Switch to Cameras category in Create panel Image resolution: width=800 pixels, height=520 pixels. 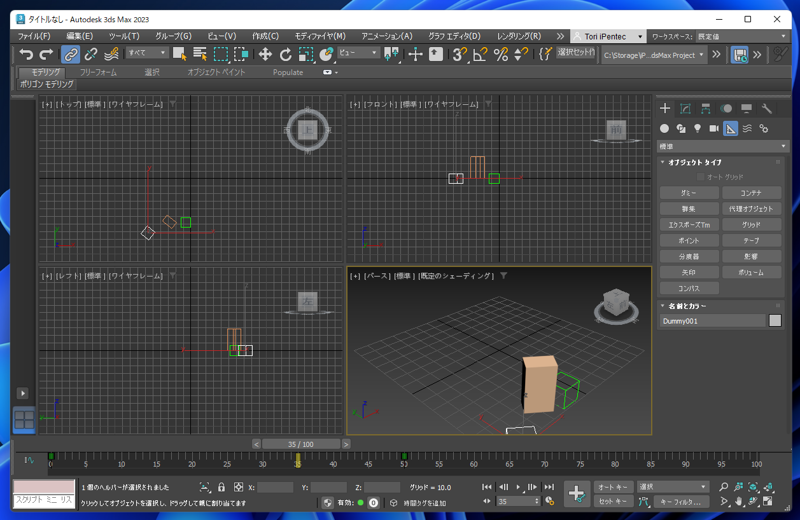point(714,128)
